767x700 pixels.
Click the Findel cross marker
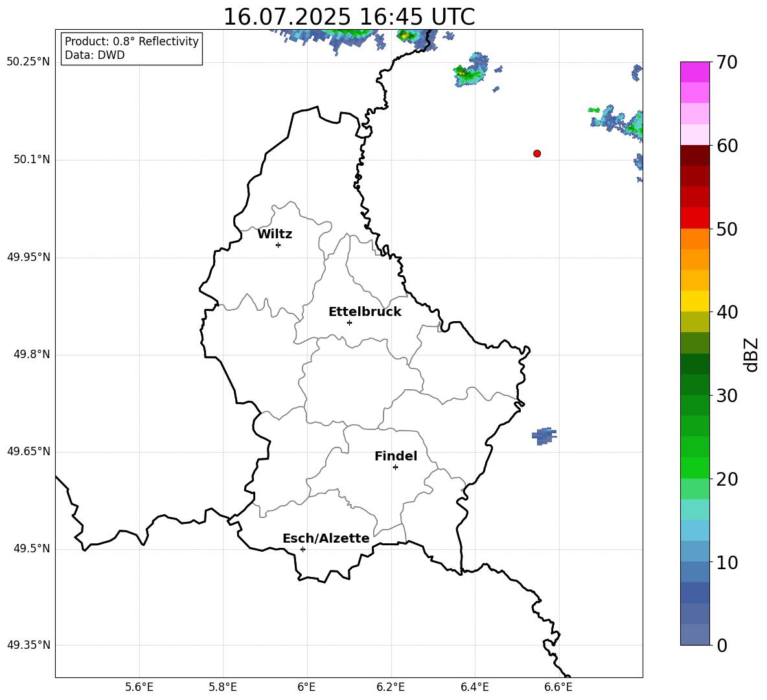[395, 468]
